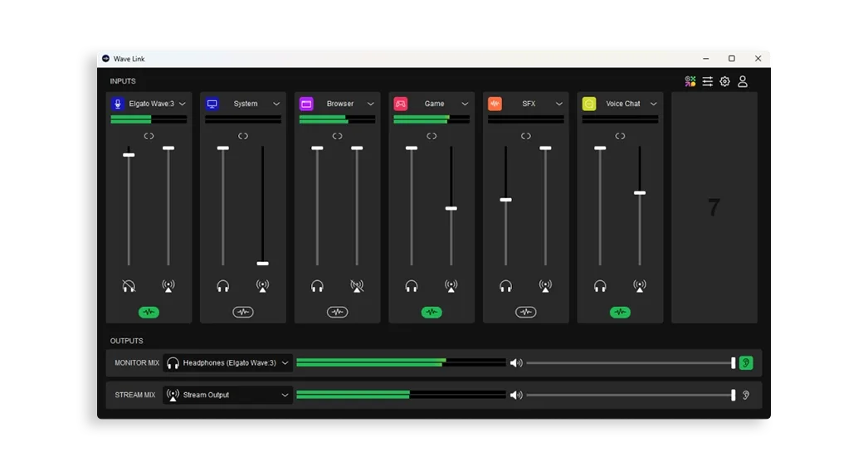The height and width of the screenshot is (471, 868).
Task: Unmute Browser channel stream broadcast
Action: point(357,286)
